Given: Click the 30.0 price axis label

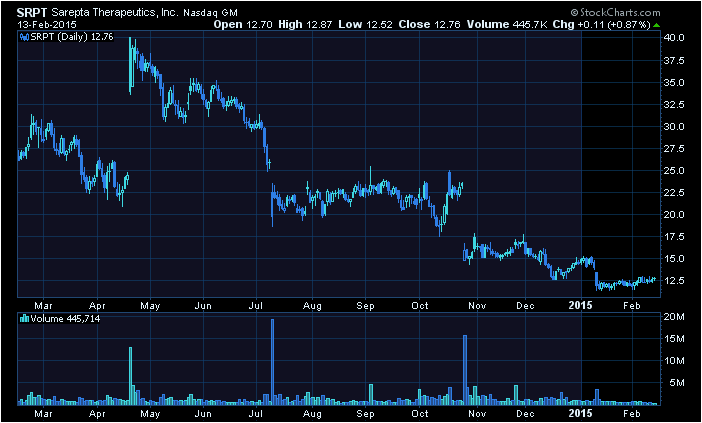Looking at the screenshot, I should 675,126.
